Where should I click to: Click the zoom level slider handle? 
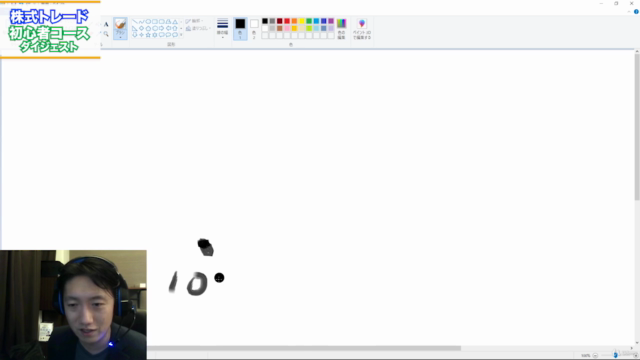click(616, 356)
